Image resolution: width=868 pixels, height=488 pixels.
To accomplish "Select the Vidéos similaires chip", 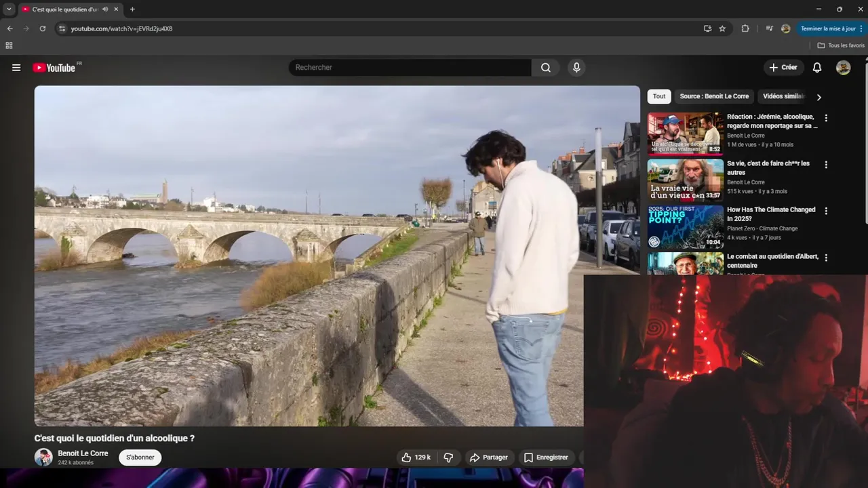I will pos(783,97).
